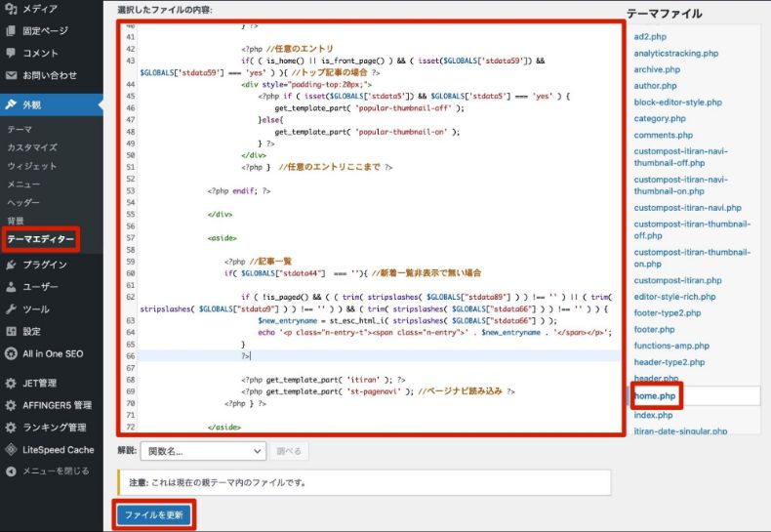
Task: Click the 調べる lookup button
Action: 289,451
